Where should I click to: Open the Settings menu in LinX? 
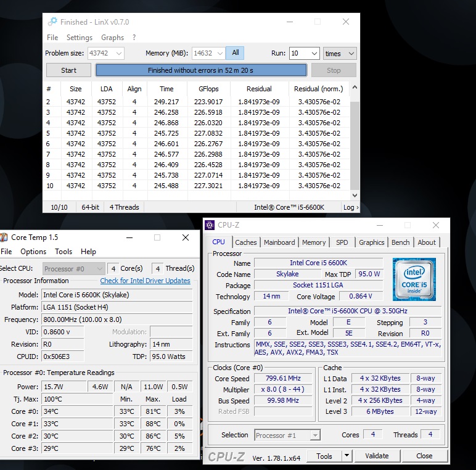click(x=80, y=38)
